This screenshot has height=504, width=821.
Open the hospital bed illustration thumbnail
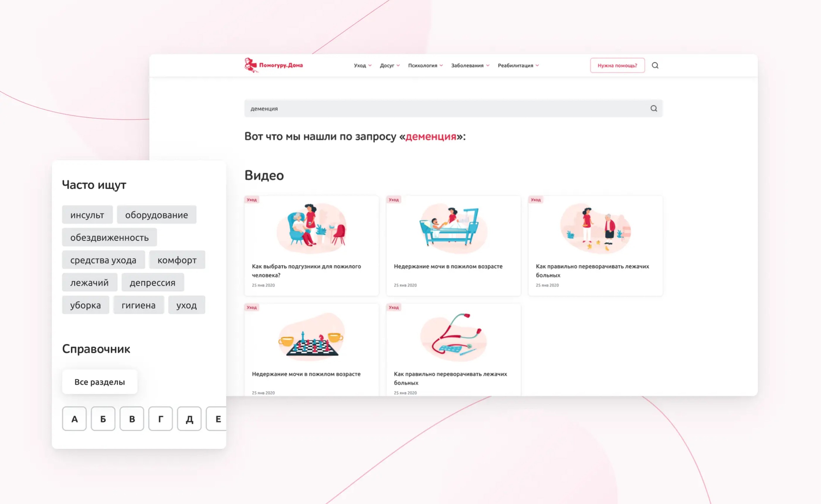(x=453, y=228)
